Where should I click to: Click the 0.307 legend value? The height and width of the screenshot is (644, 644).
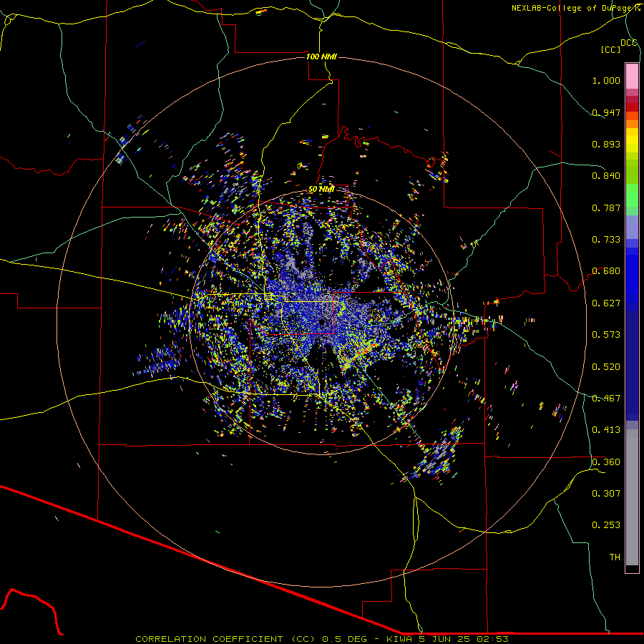click(606, 494)
